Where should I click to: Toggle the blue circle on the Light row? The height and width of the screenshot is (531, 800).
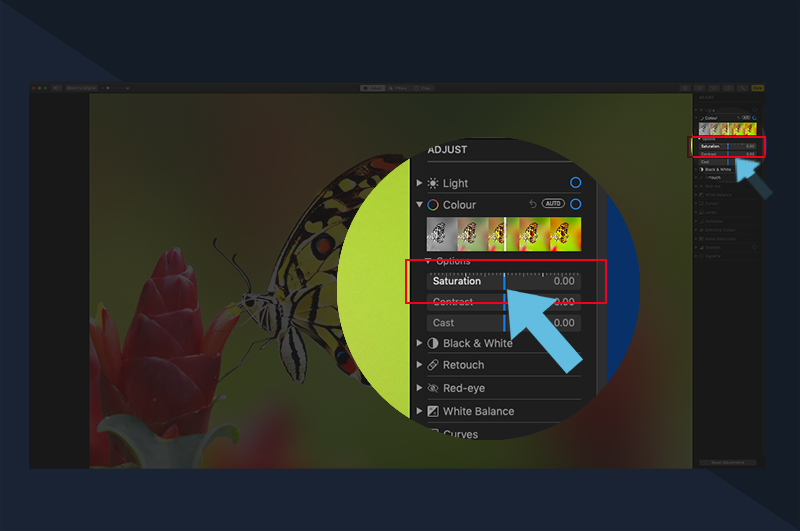pyautogui.click(x=576, y=183)
